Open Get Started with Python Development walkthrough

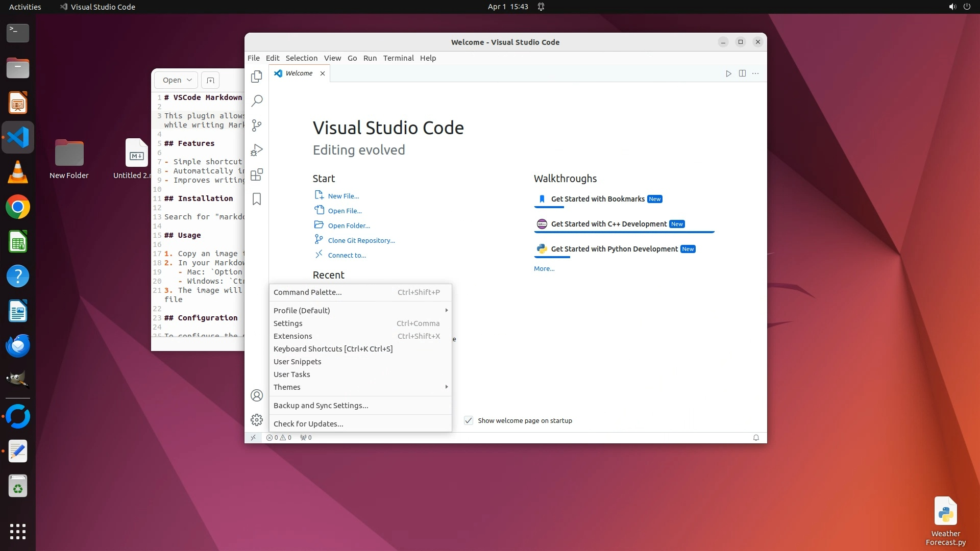click(614, 249)
